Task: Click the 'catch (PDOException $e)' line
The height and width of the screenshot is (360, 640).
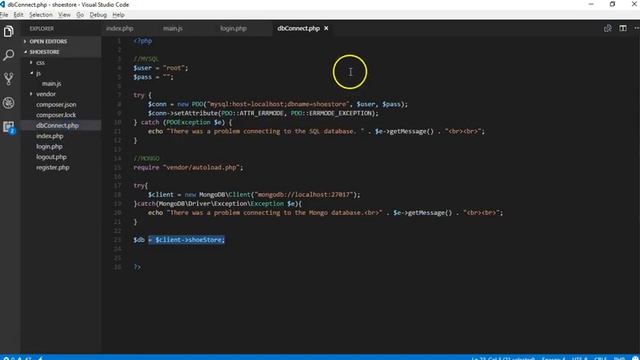Action: click(182, 122)
